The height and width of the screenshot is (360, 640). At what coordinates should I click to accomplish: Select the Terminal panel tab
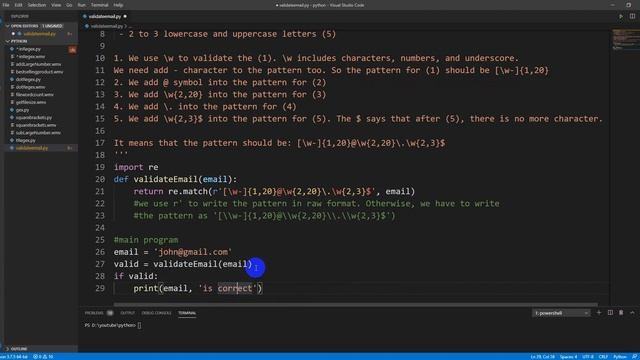(x=187, y=313)
